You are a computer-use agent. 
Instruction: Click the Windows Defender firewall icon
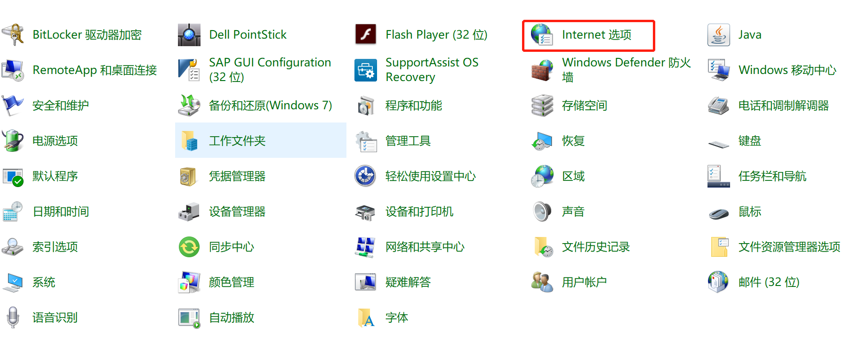click(x=542, y=70)
